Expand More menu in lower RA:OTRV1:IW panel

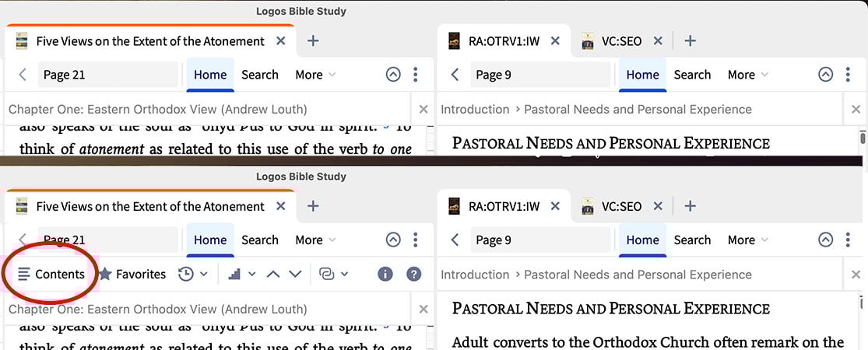click(748, 240)
